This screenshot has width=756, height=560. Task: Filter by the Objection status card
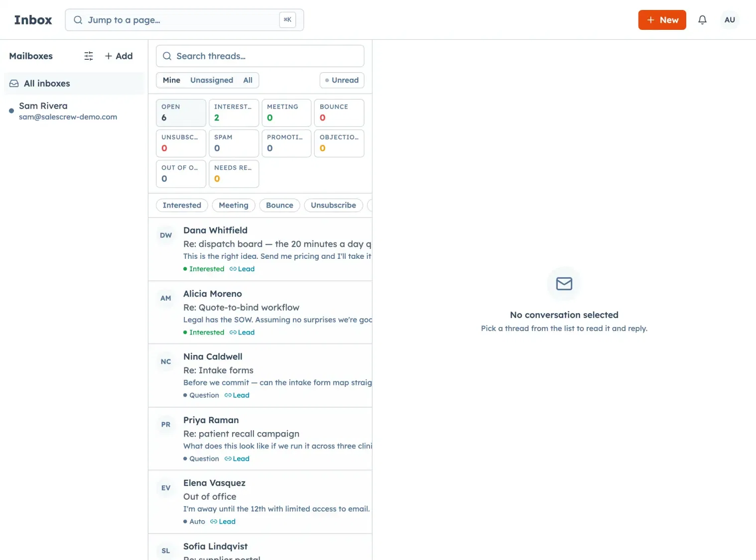[x=339, y=143]
